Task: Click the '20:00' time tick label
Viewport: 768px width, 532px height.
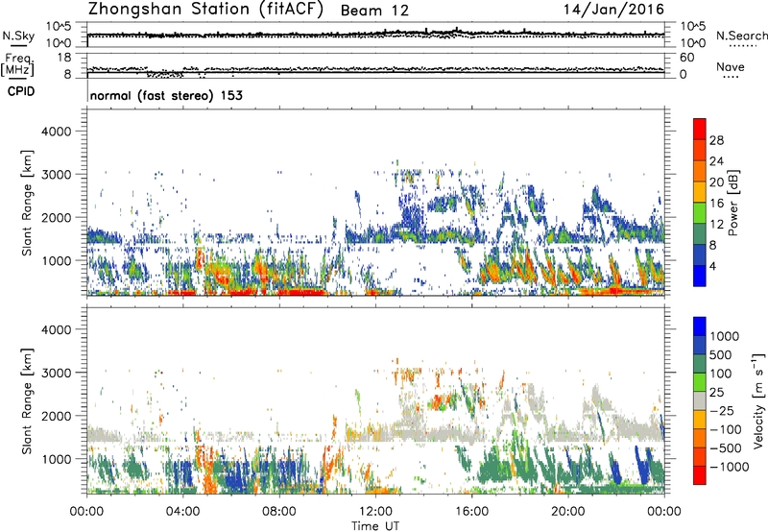Action: click(568, 512)
